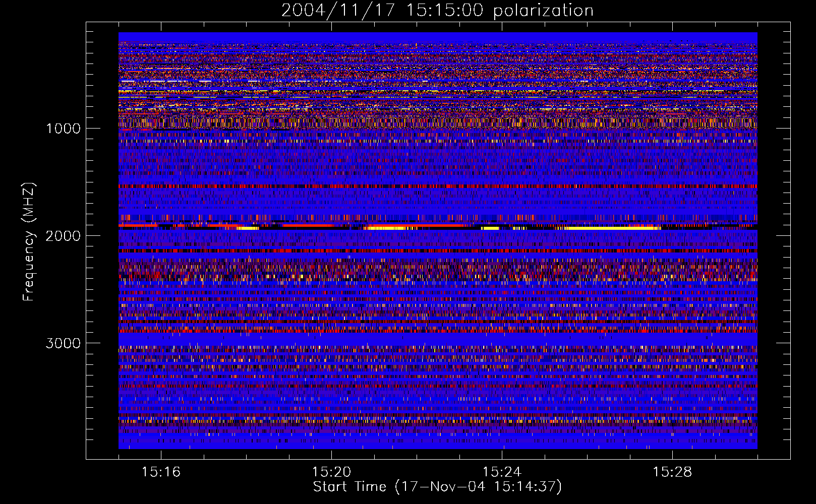Image resolution: width=816 pixels, height=504 pixels.
Task: Click the 'Start Time (17-Nov-04 15:14:37)' label
Action: [x=437, y=487]
